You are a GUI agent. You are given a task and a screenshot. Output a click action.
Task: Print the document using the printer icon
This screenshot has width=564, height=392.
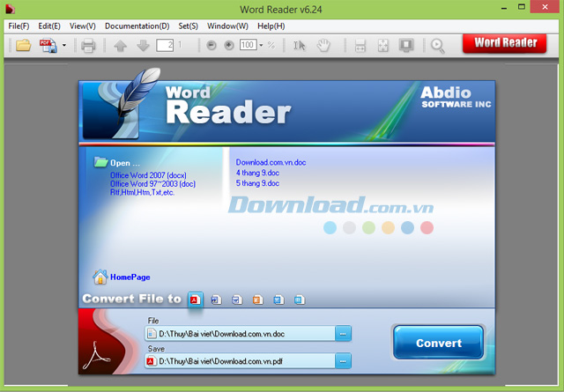(88, 46)
